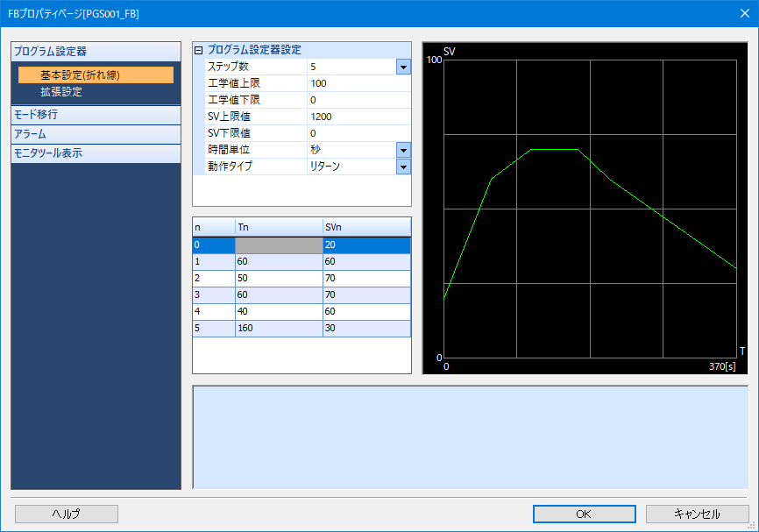The image size is (759, 532).
Task: Open the ステップ数 dropdown arrow
Action: [403, 67]
